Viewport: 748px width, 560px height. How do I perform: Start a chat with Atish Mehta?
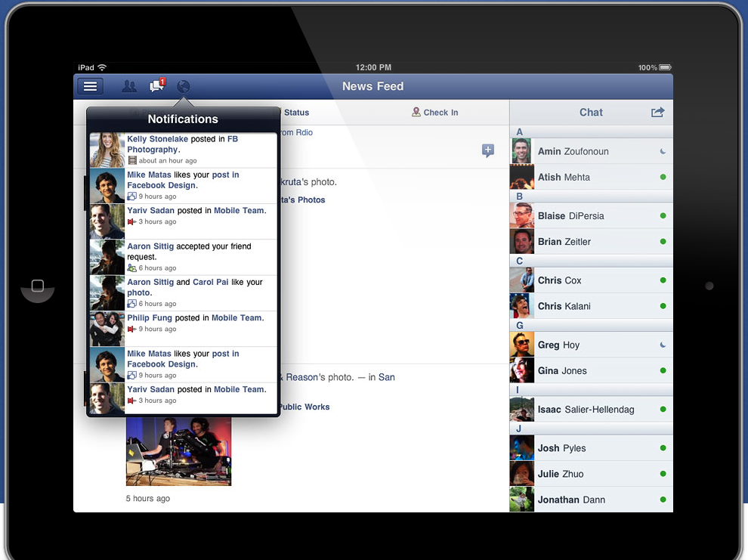[592, 177]
